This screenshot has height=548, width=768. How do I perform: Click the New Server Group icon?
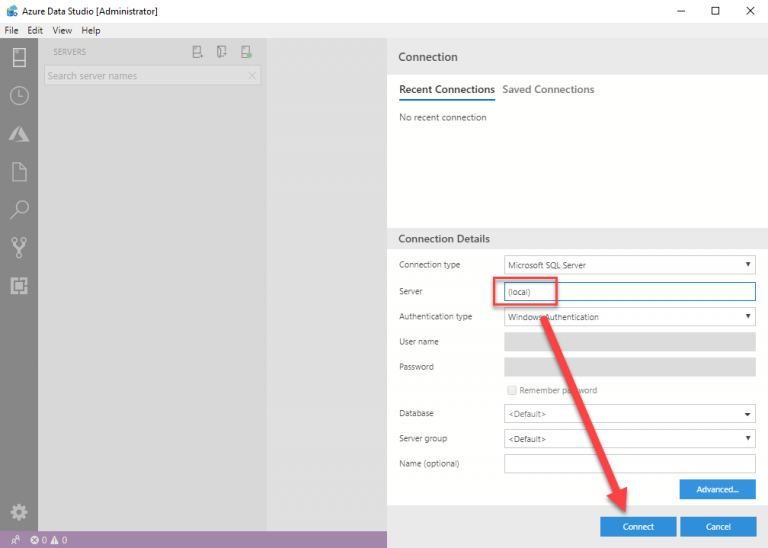(x=221, y=52)
